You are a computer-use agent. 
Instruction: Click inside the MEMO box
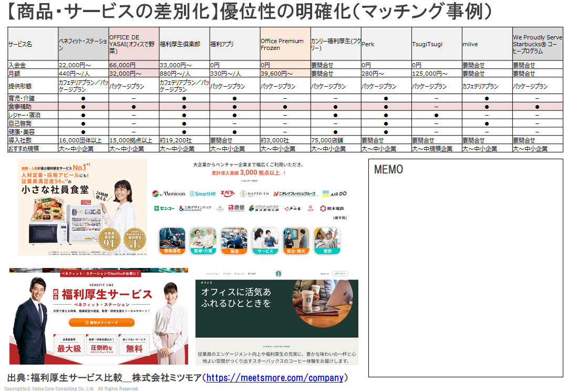point(465,273)
